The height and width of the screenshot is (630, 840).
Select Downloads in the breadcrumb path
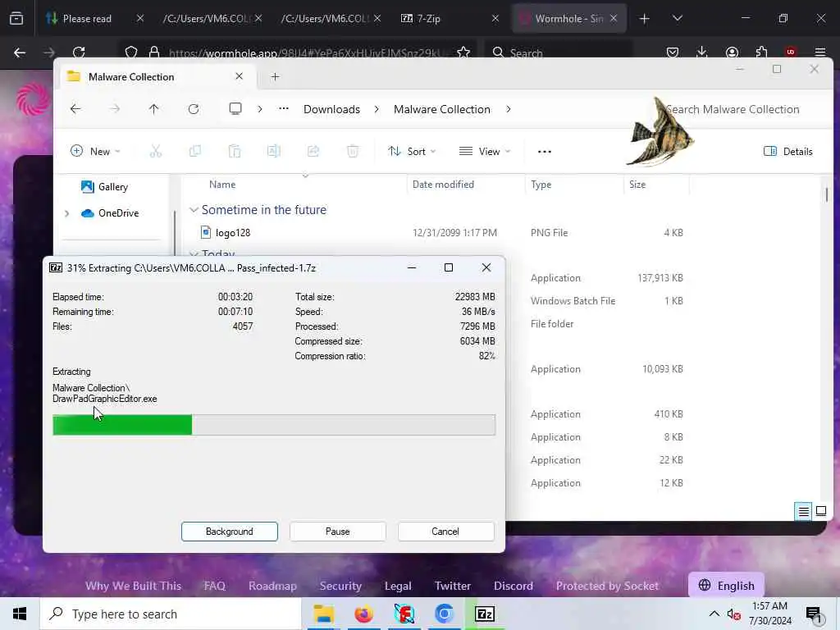click(x=331, y=109)
